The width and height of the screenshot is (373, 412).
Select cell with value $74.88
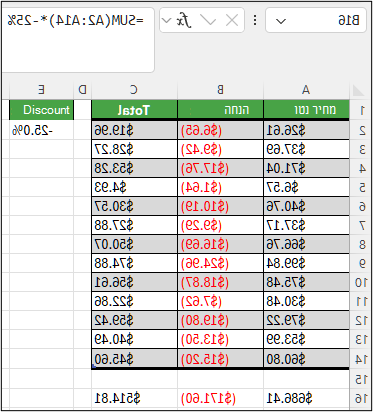pos(134,263)
